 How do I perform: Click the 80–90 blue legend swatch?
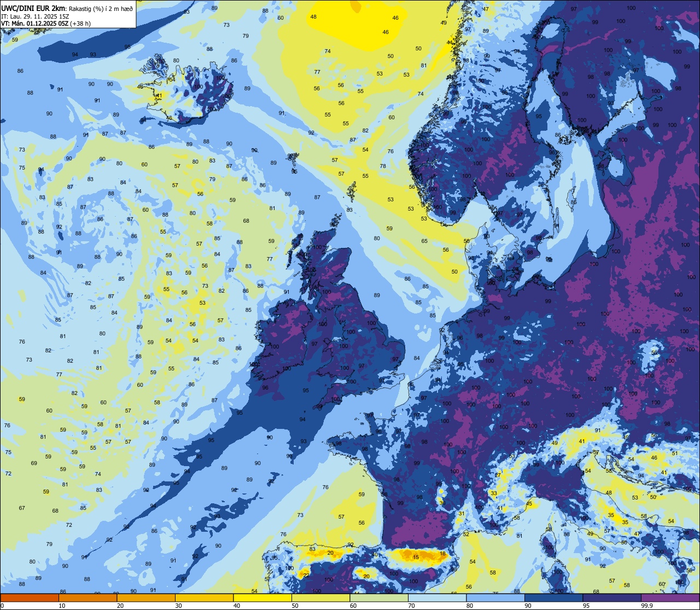click(x=495, y=597)
